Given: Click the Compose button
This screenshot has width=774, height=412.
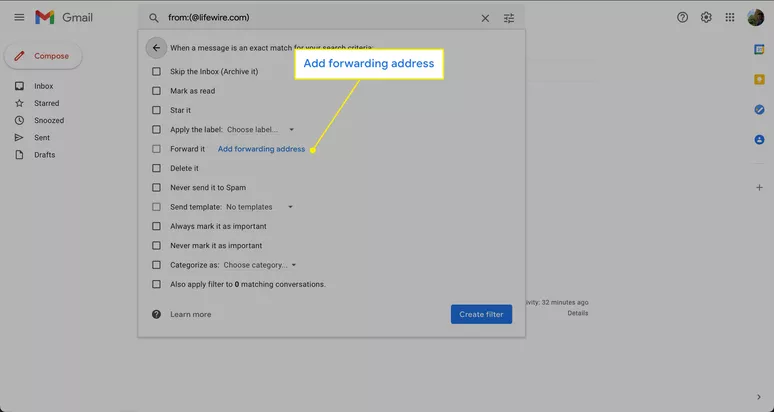Looking at the screenshot, I should click(x=43, y=56).
